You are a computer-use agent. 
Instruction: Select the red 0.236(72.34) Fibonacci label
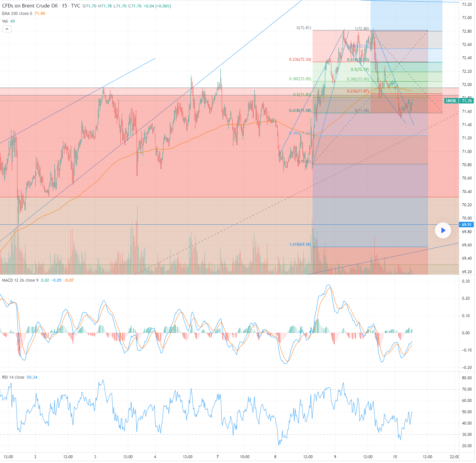300,59
